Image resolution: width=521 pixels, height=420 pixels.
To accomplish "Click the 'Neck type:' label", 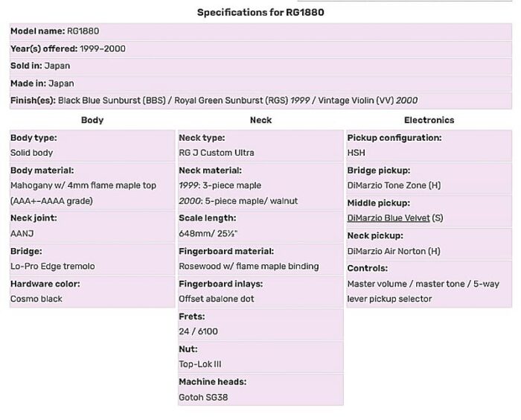I will click(202, 138).
